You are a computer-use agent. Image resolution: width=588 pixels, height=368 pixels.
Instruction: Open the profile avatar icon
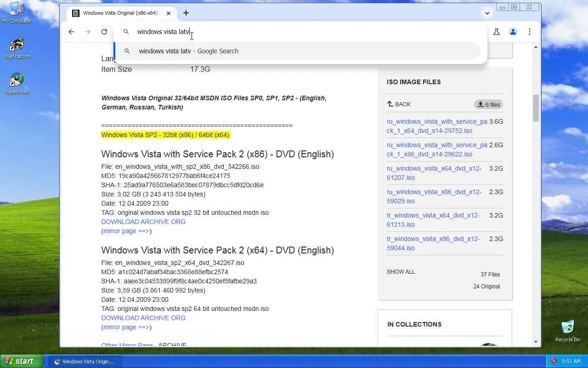click(x=513, y=32)
